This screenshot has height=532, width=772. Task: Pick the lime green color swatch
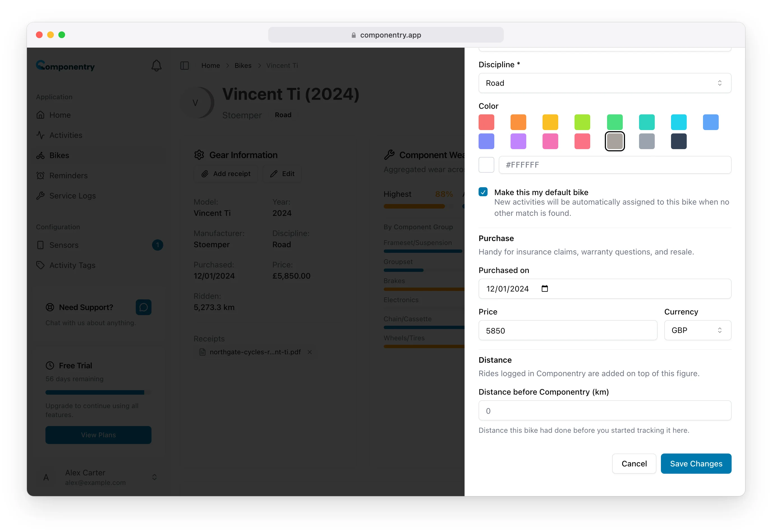582,122
